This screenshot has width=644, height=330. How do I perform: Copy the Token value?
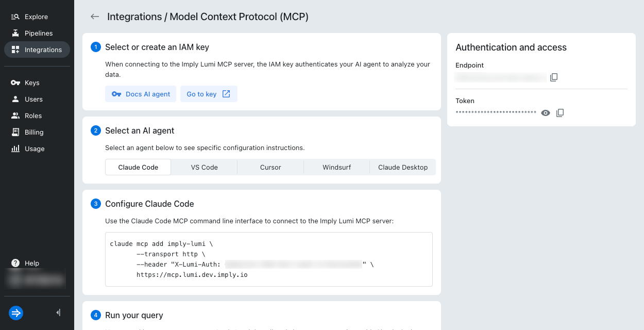[560, 113]
